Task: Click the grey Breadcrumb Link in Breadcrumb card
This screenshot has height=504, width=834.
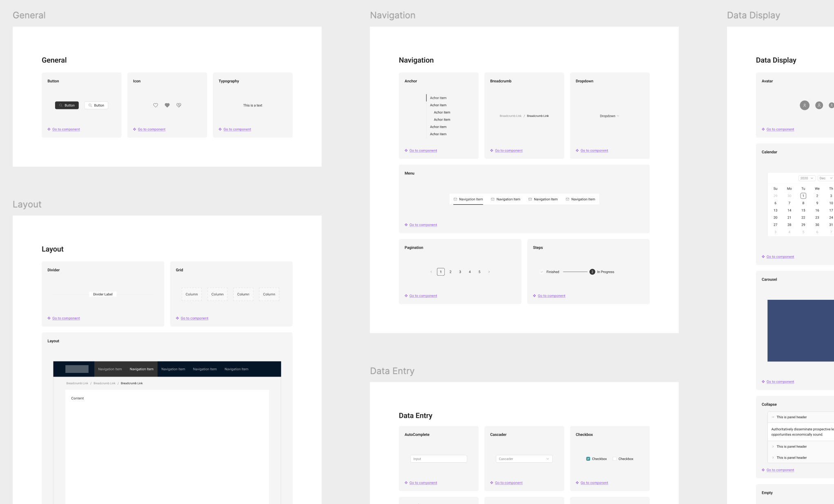Action: [x=511, y=116]
